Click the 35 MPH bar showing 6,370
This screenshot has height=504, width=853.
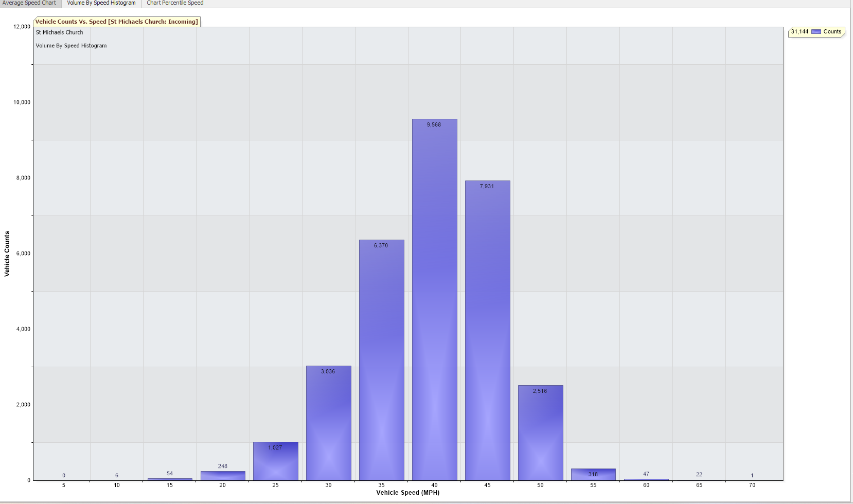[381, 360]
